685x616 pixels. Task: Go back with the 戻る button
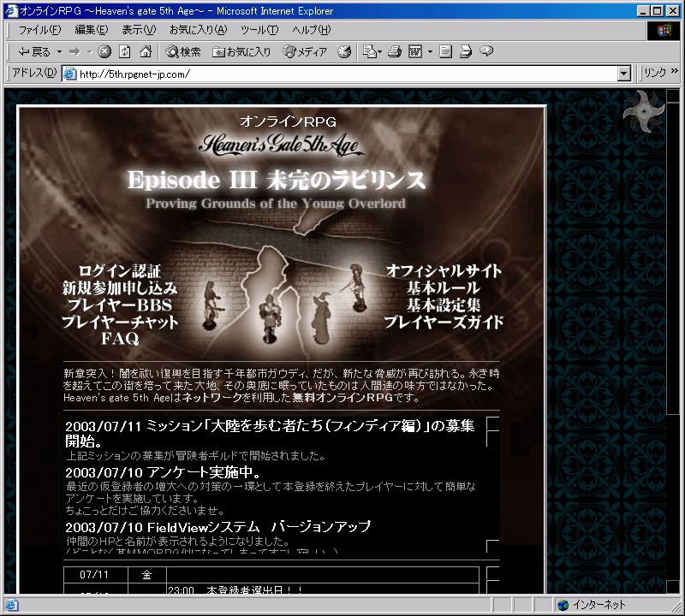click(34, 51)
